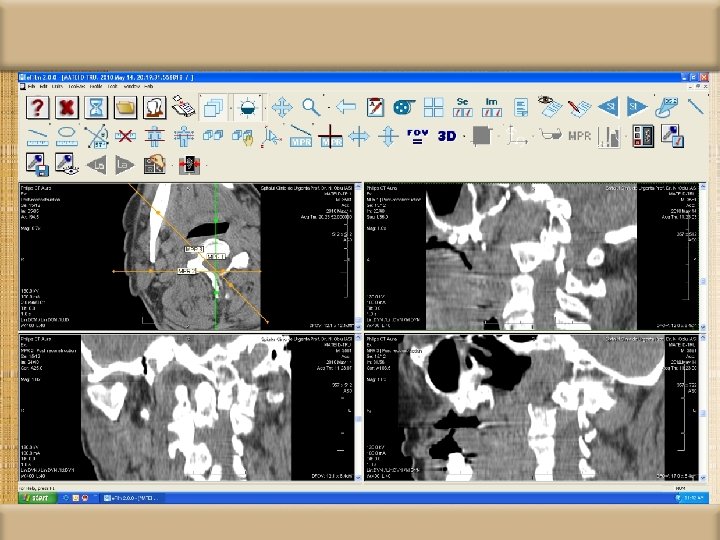Click the body icon with blue lines

[x=184, y=136]
